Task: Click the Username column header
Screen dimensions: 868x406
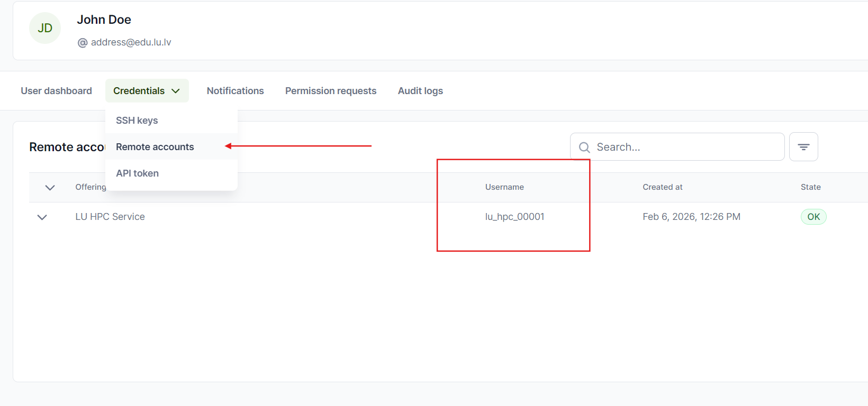Action: pos(504,187)
